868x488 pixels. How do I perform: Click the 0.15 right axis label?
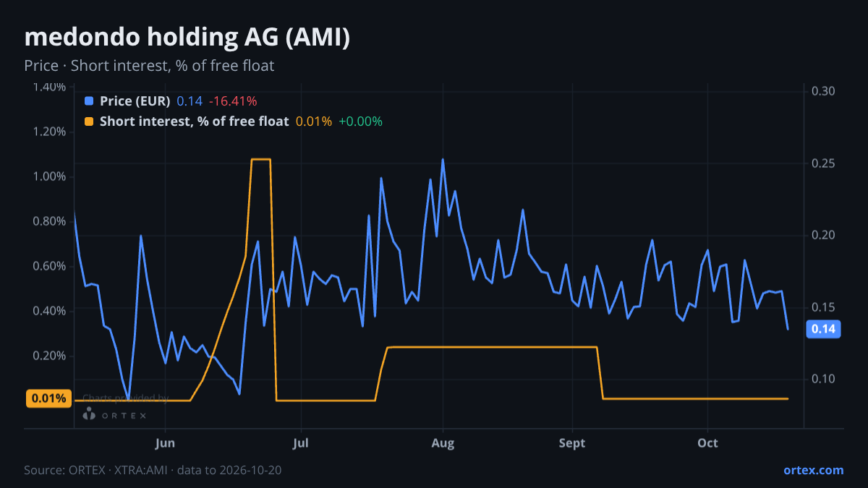(x=824, y=307)
